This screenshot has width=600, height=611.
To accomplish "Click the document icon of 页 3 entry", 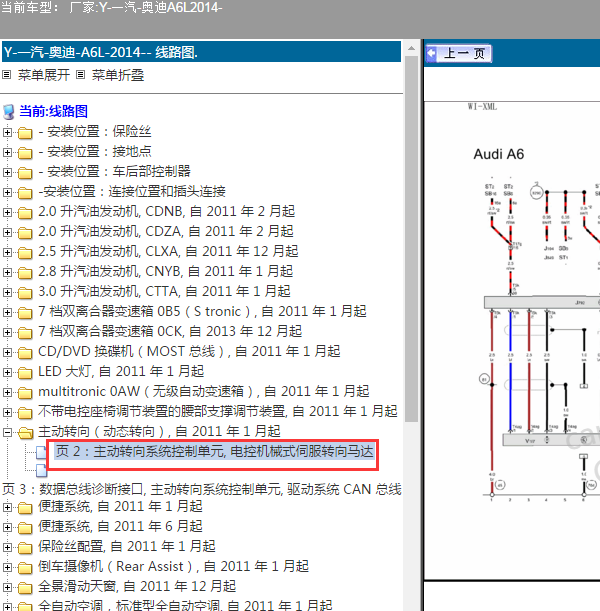I will pyautogui.click(x=41, y=471).
